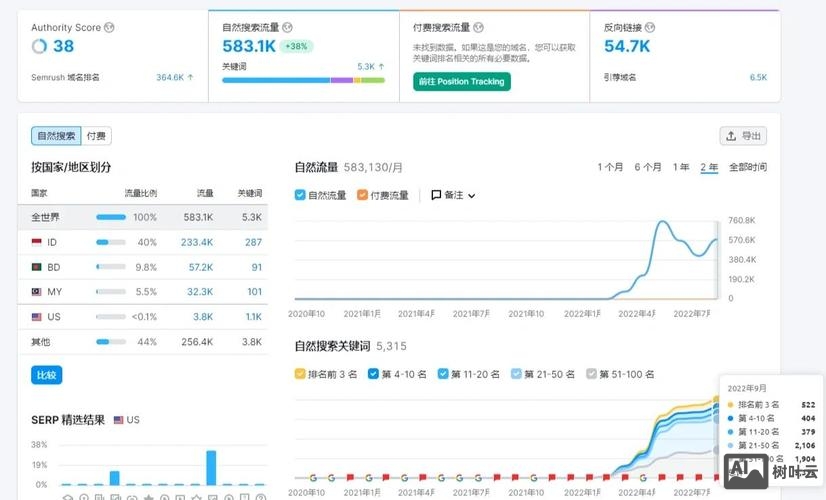Click the Google update marker above 2020年10

pos(313,478)
